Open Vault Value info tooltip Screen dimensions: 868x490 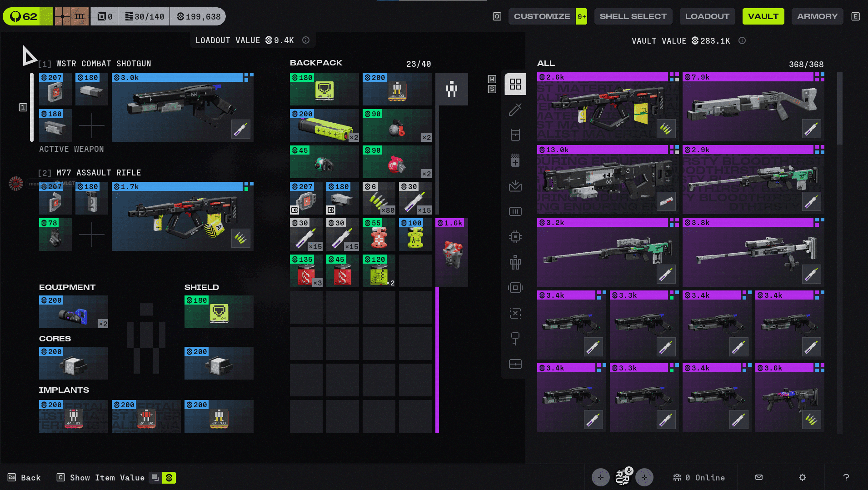pos(742,41)
